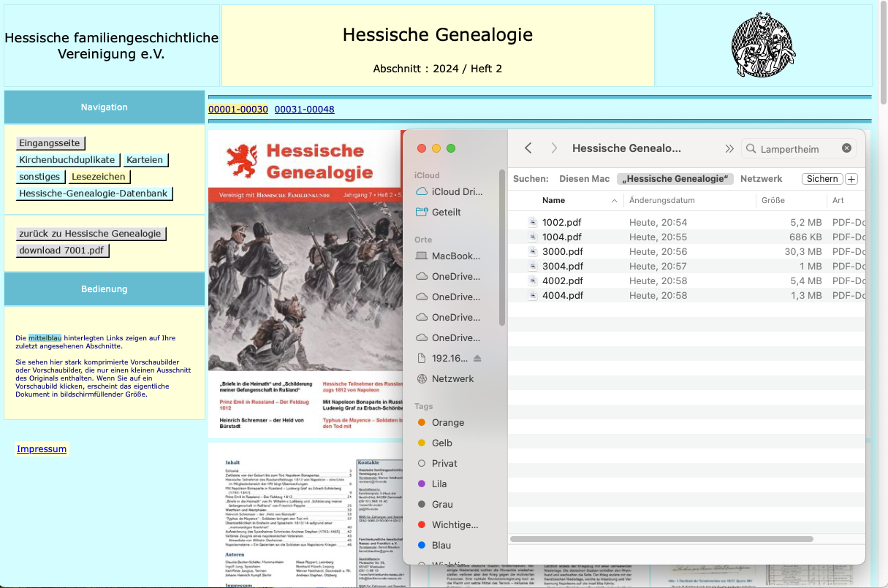
Task: Click the PDF icon beside 4004.pdf
Action: coord(533,295)
